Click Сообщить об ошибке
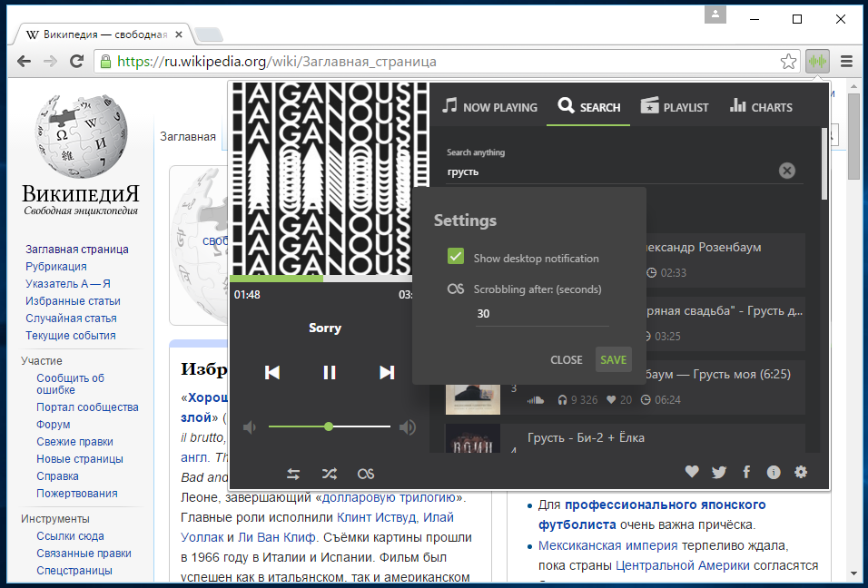 point(70,384)
